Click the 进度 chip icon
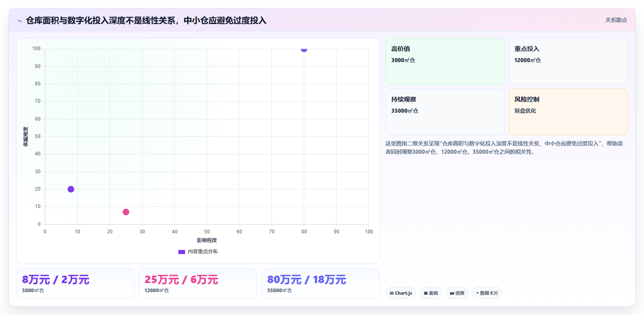Viewport: 644px width, 315px height. pyautogui.click(x=452, y=293)
